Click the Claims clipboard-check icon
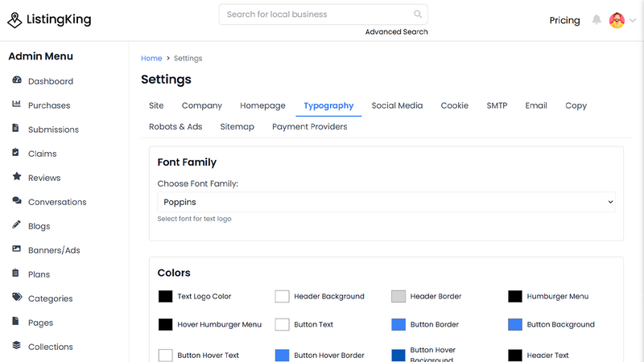 [x=15, y=152]
